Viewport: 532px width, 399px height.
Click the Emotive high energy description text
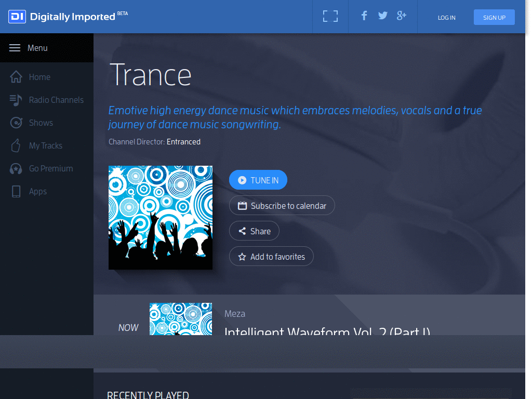click(x=295, y=117)
